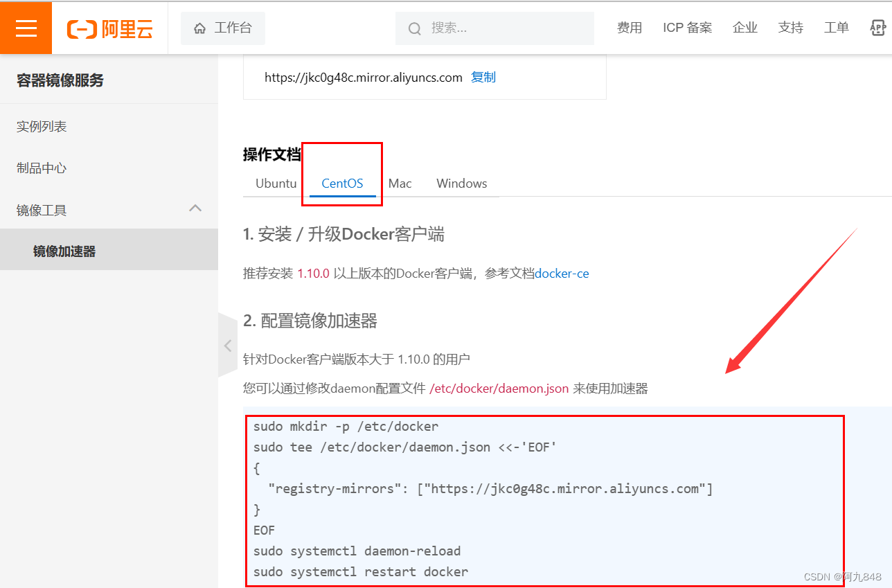Open the 费用 menu item

(x=630, y=27)
